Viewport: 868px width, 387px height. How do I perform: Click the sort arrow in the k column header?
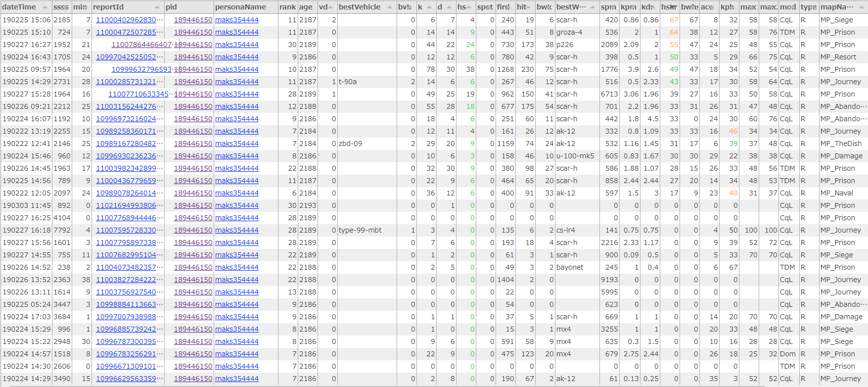click(x=429, y=7)
